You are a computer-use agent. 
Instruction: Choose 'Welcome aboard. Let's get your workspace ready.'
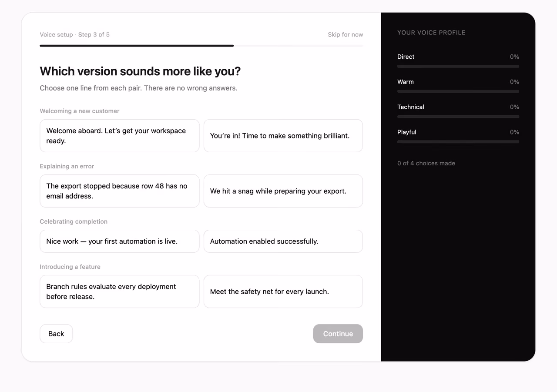[x=120, y=136]
